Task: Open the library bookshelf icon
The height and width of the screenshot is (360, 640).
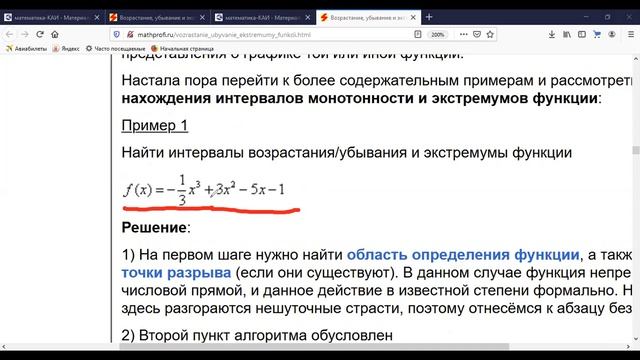Action: point(567,35)
